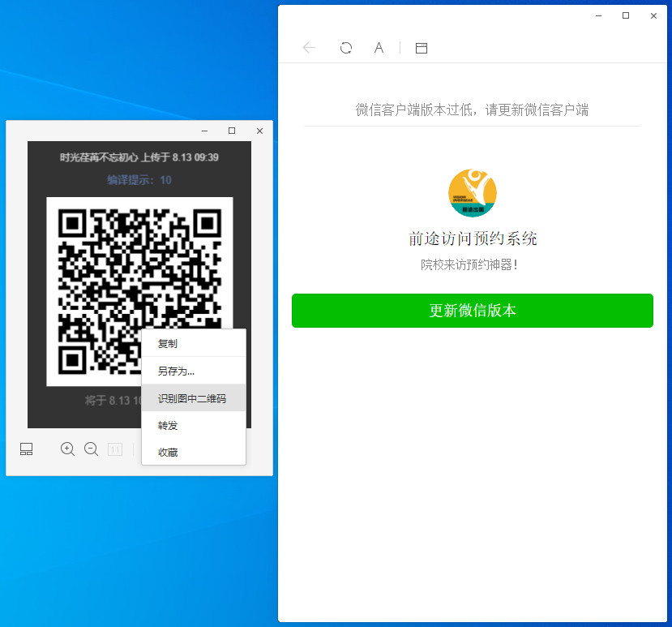Click the 院校来访预约神器! subtitle
This screenshot has width=672, height=627.
click(x=469, y=264)
